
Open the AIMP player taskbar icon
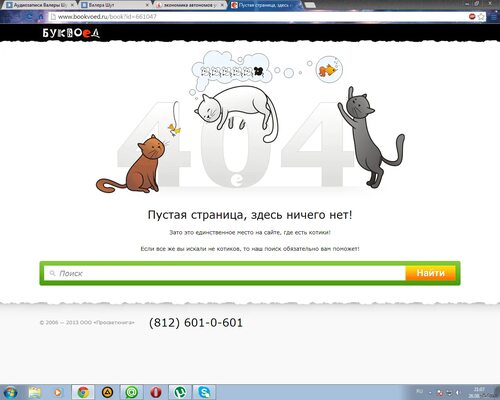point(107,392)
